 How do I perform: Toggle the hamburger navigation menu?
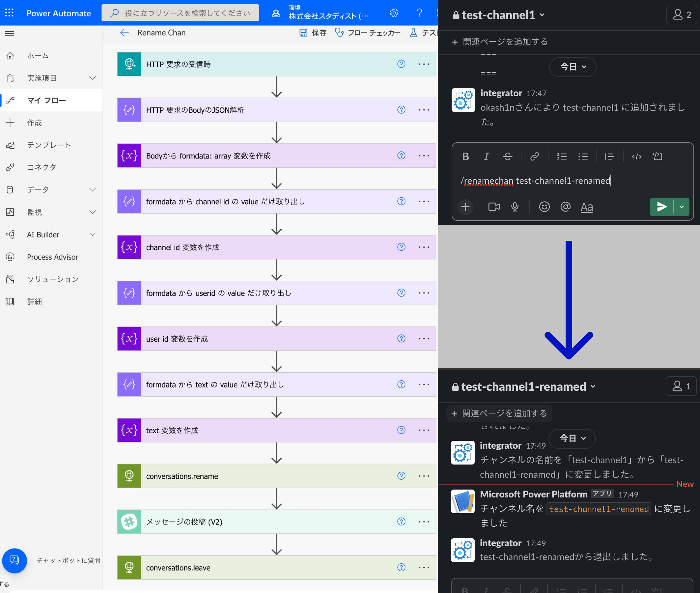click(10, 33)
